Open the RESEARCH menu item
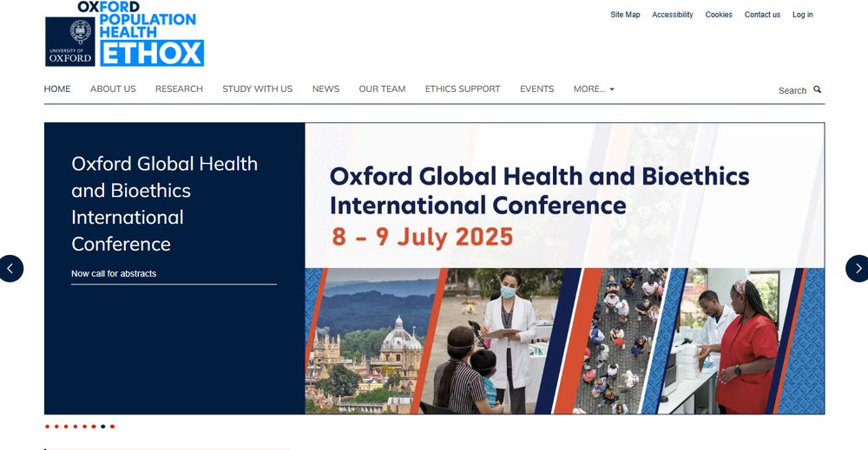This screenshot has width=868, height=450. click(x=179, y=89)
